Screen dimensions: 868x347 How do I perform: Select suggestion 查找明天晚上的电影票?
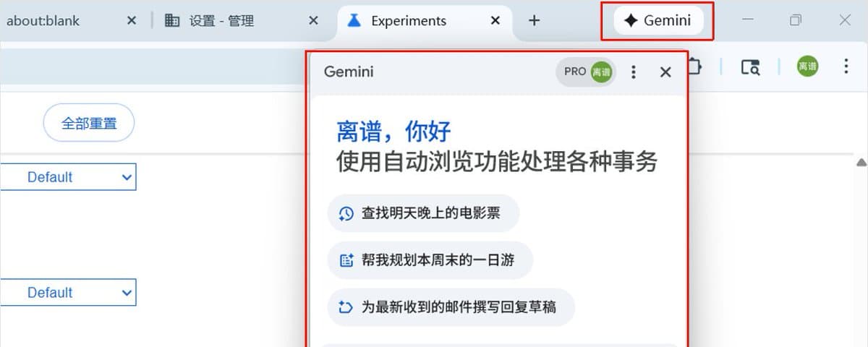click(424, 213)
